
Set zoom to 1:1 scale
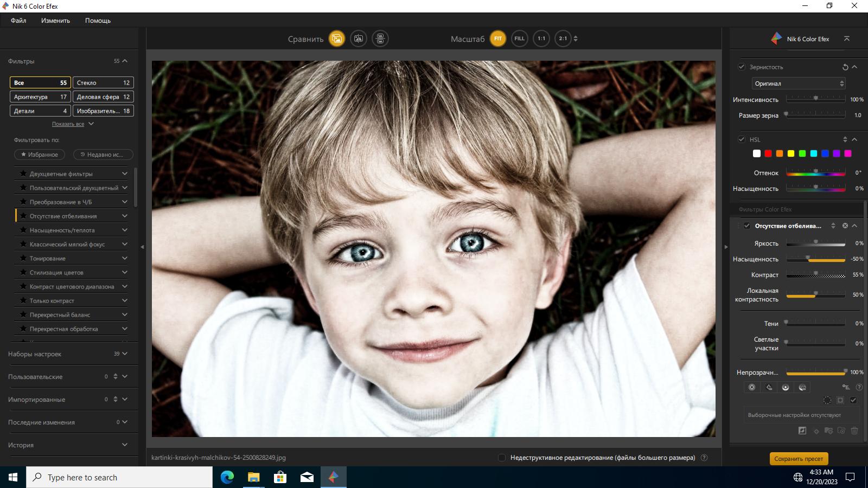pyautogui.click(x=541, y=38)
